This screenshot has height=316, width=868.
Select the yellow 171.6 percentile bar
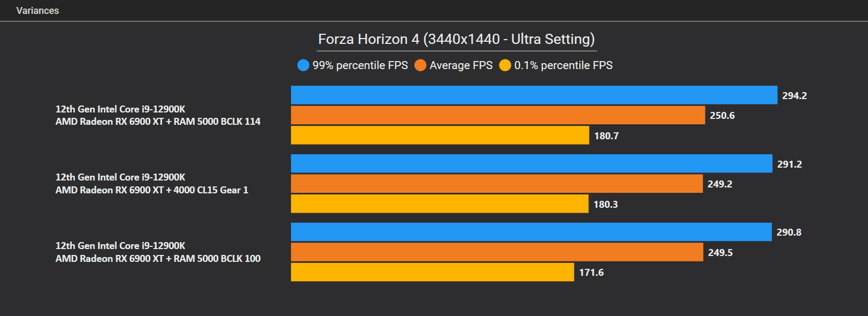(x=433, y=272)
